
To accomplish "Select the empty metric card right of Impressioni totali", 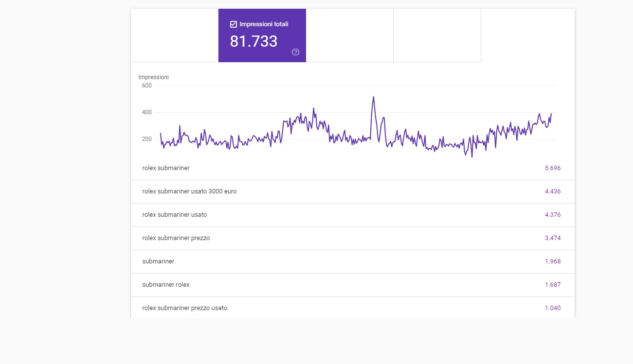I will tap(350, 35).
